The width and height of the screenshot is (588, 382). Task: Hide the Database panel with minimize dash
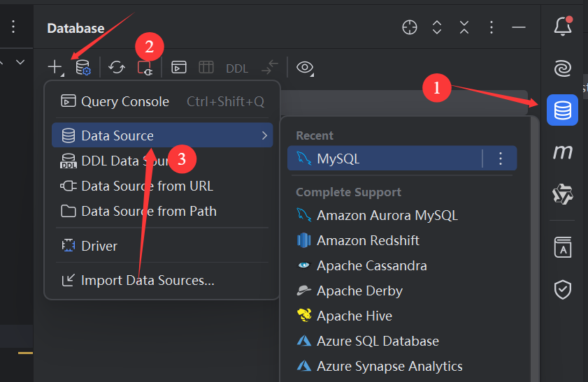[518, 27]
